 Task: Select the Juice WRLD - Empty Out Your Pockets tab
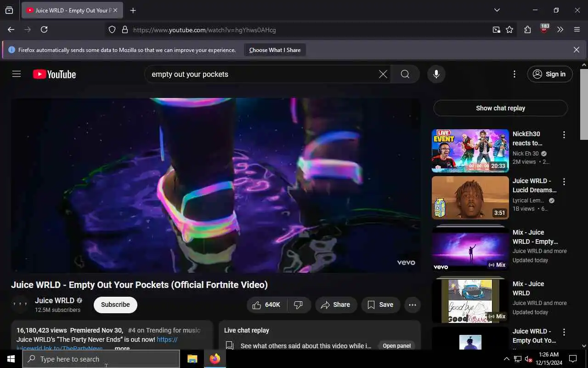click(x=72, y=10)
